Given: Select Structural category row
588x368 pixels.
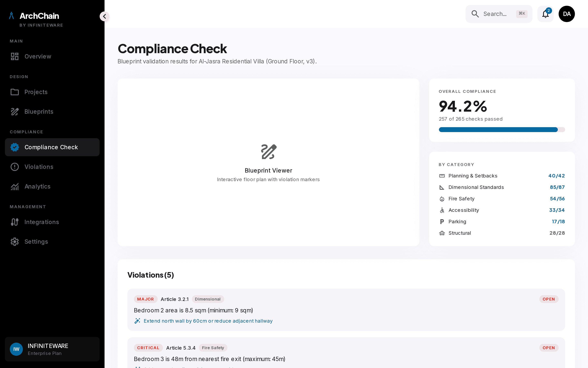Looking at the screenshot, I should [x=502, y=233].
